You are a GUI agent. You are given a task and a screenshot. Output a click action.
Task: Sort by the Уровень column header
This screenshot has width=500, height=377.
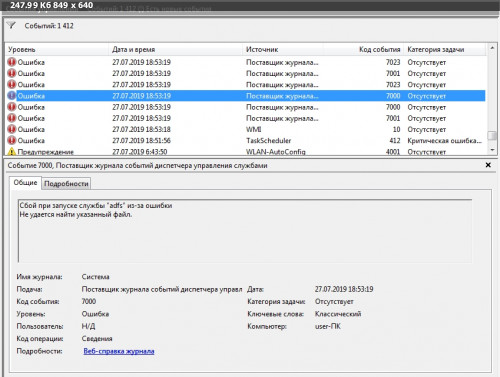(57, 50)
